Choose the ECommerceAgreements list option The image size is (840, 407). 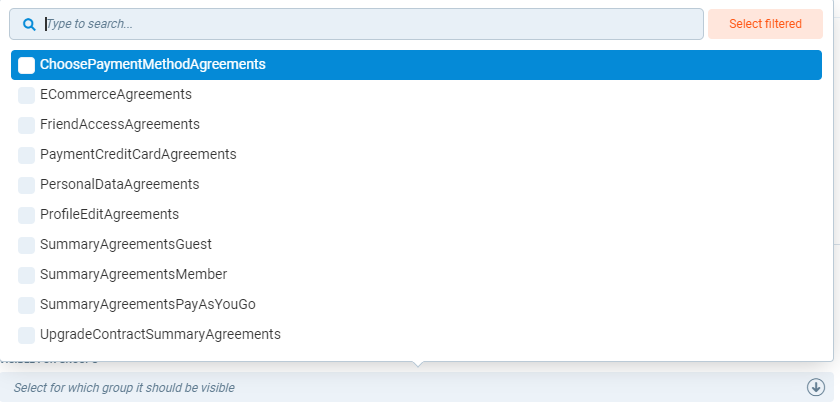click(116, 94)
